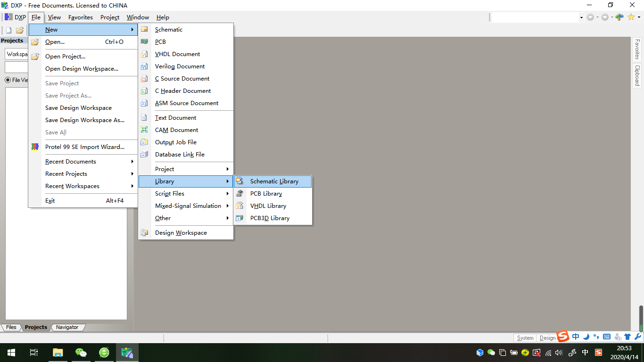
Task: Click the VHDL Document icon
Action: tap(144, 54)
